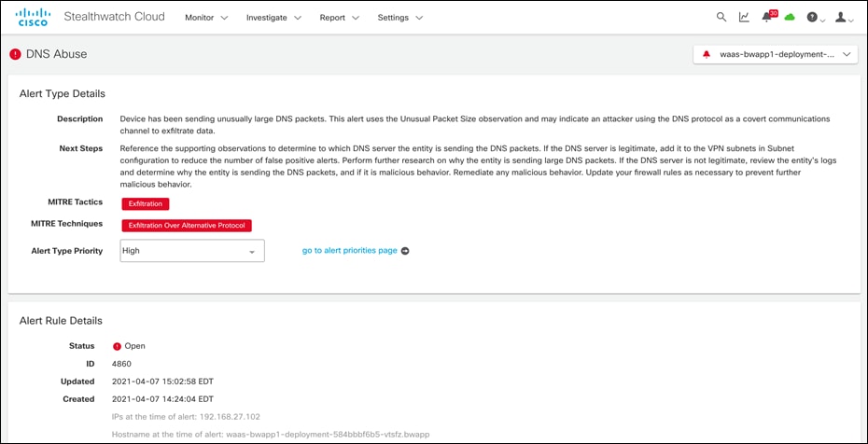Click the Open status text
The height and width of the screenshot is (444, 868).
click(x=135, y=346)
